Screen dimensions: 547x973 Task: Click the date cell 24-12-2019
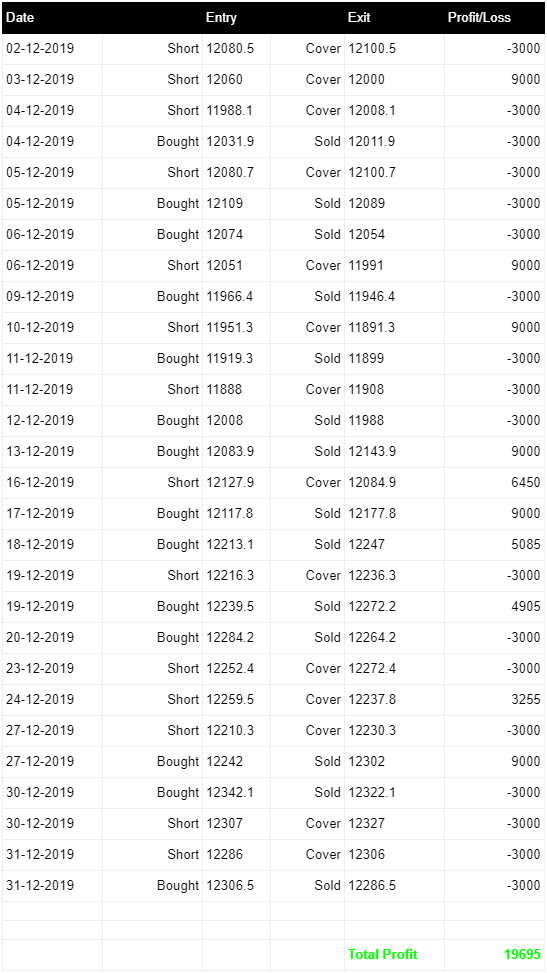pos(40,699)
